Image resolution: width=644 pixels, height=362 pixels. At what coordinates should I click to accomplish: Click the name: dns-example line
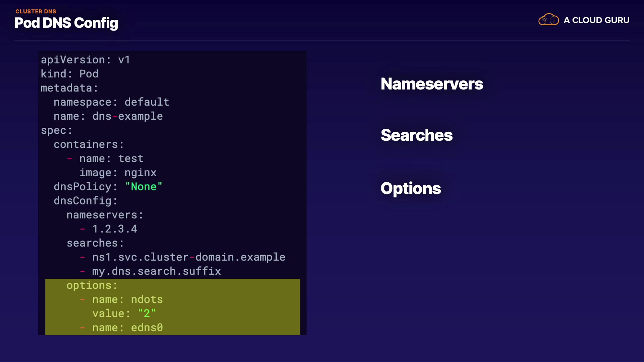click(108, 116)
